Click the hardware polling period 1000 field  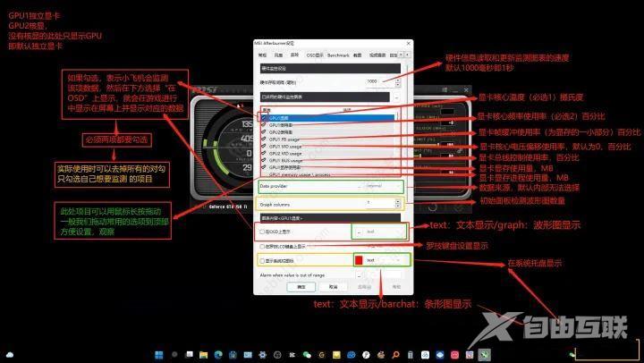(380, 82)
